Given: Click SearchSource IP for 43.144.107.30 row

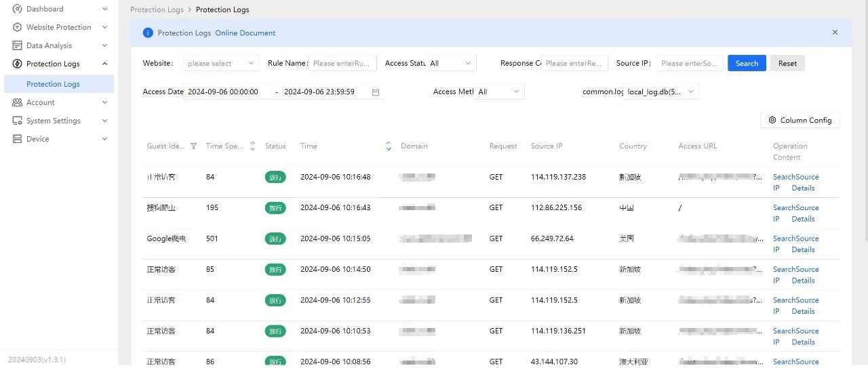Looking at the screenshot, I should click(795, 362).
